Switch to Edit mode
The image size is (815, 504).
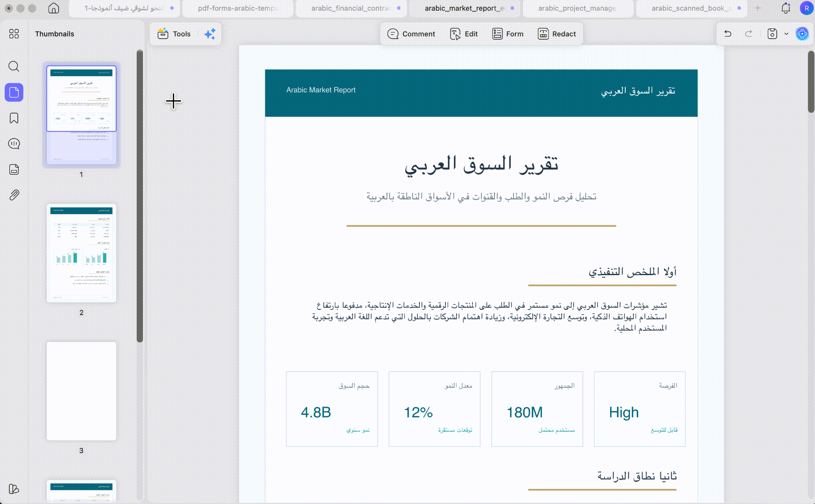464,34
